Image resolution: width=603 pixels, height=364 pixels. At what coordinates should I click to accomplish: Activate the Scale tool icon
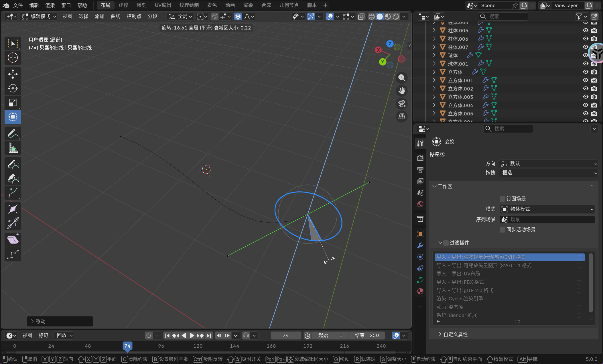point(13,103)
